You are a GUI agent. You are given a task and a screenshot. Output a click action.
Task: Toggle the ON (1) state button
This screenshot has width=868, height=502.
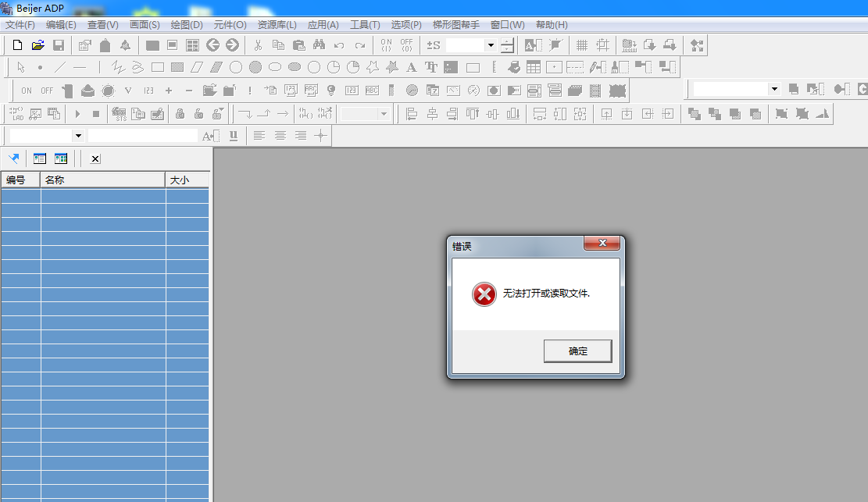[x=386, y=45]
